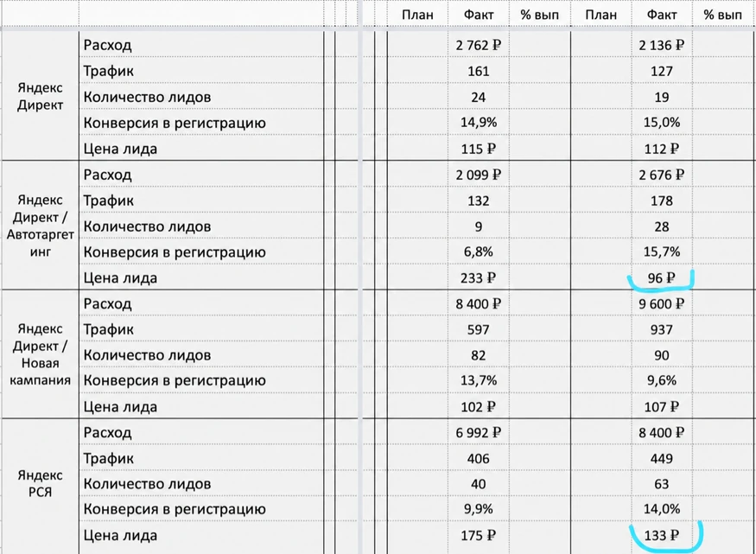This screenshot has width=756, height=554.
Task: Select the 175 ₽ lead price cell
Action: click(479, 535)
